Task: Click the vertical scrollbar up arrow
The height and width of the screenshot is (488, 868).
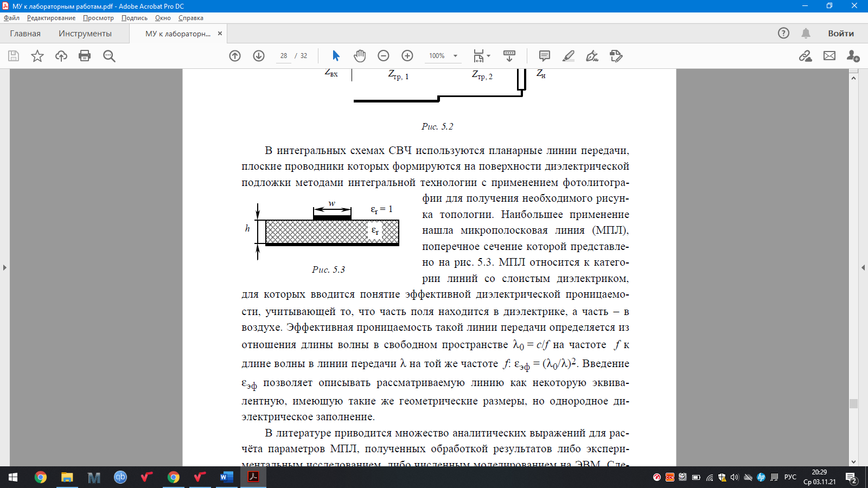Action: click(853, 78)
